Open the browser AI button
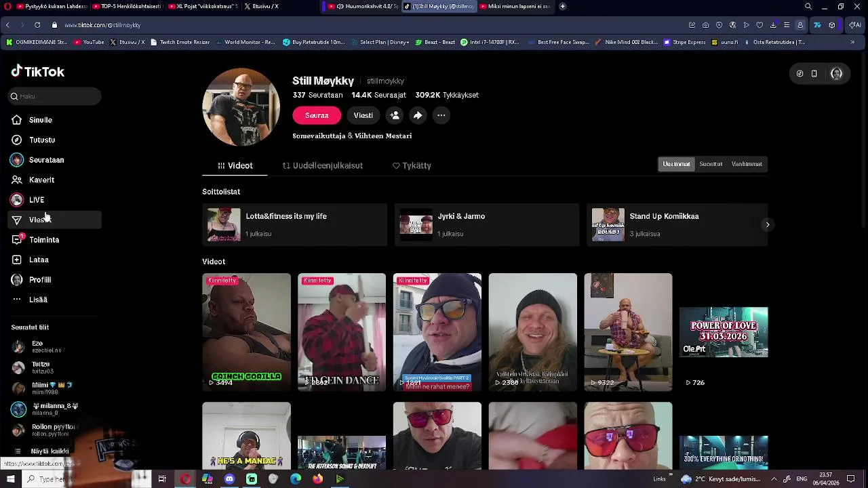 (x=855, y=25)
